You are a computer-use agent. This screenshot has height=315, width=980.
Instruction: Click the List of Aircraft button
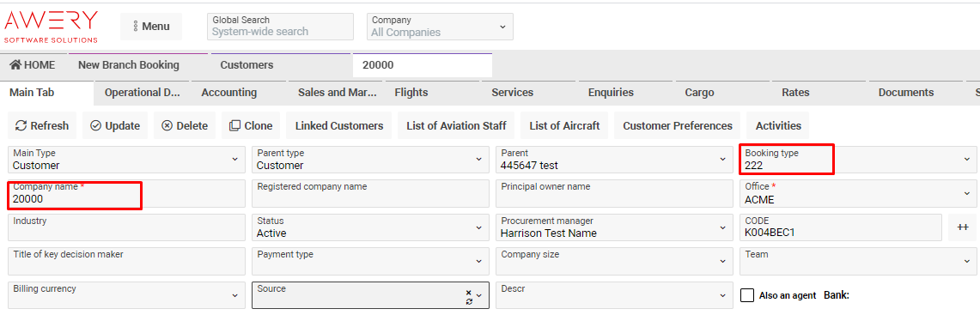click(x=564, y=125)
